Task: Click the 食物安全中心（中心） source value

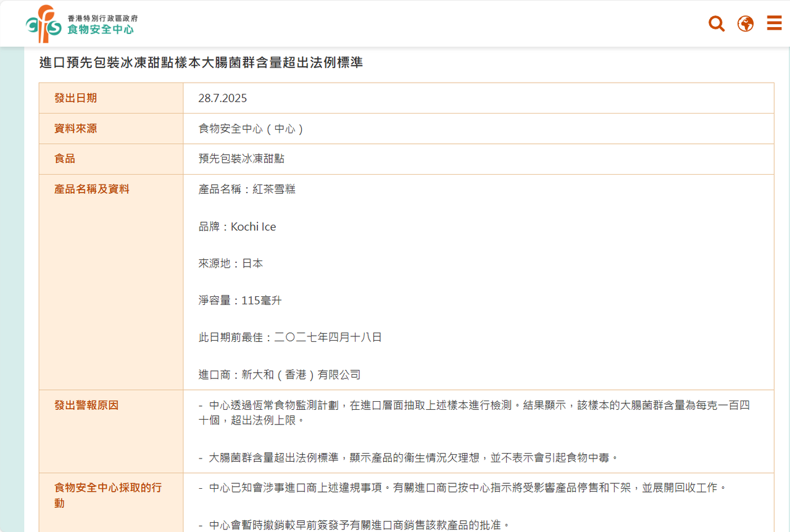Action: click(x=251, y=128)
